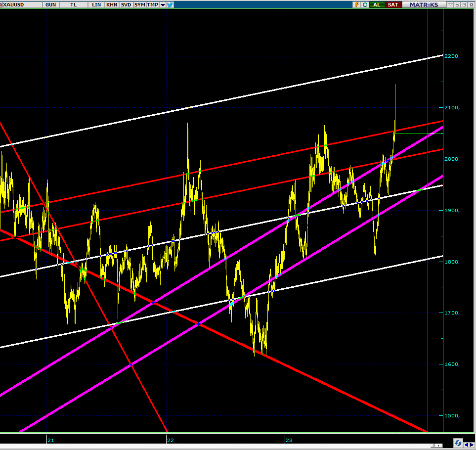The image size is (476, 450).
Task: Click the 1900 price axis label
Action: pos(452,210)
